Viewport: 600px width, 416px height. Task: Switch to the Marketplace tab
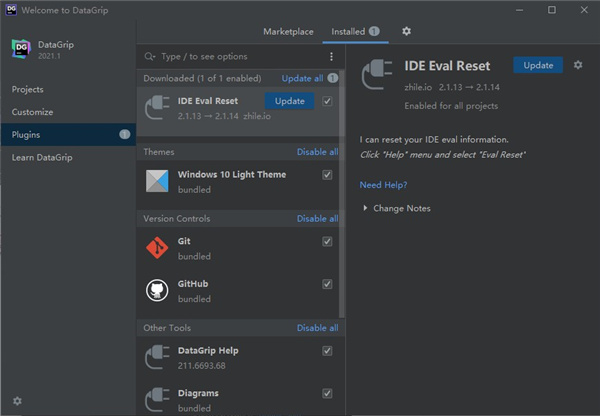(x=288, y=32)
